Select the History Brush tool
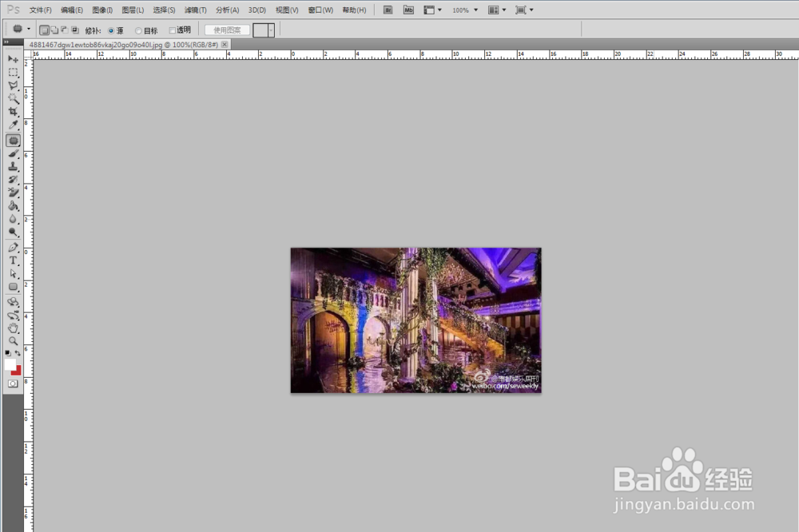The height and width of the screenshot is (532, 799). [13, 180]
